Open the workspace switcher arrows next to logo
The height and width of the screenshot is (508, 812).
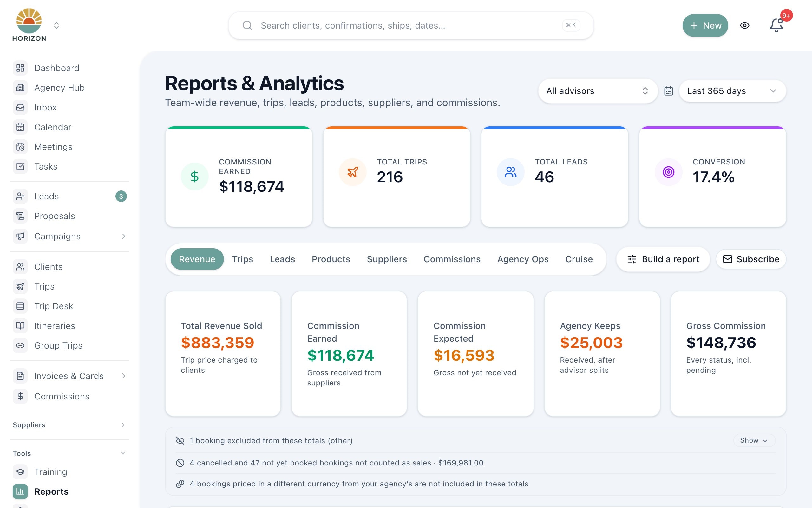56,25
